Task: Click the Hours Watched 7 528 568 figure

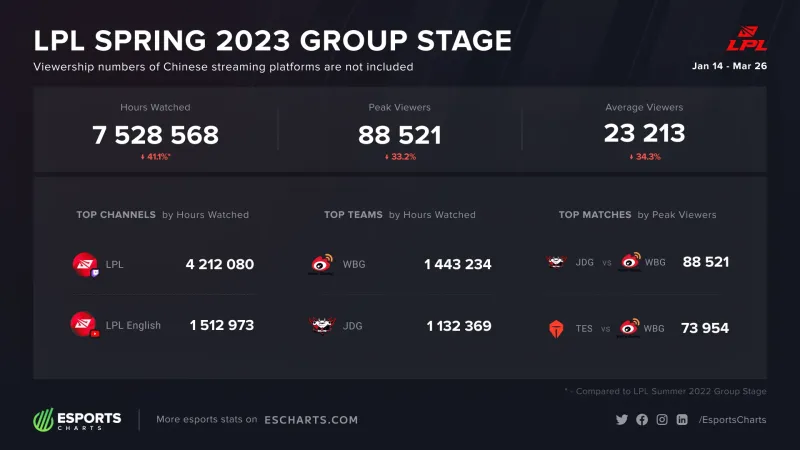Action: [156, 135]
